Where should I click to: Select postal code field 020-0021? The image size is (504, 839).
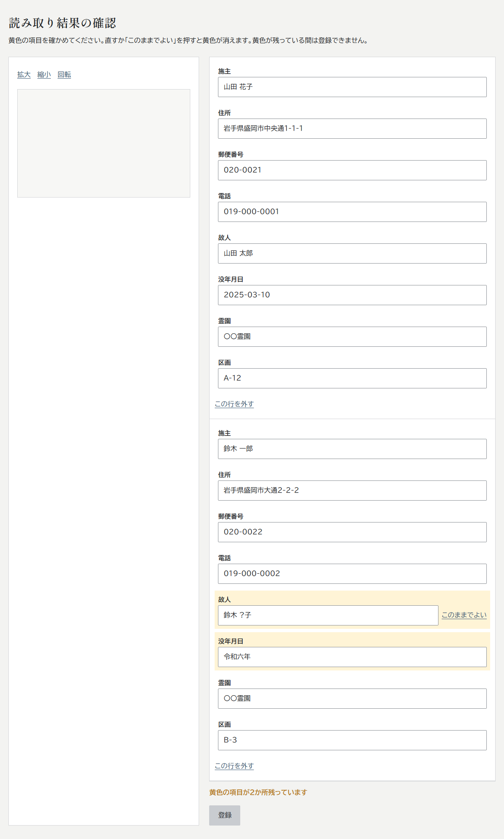[x=352, y=170]
